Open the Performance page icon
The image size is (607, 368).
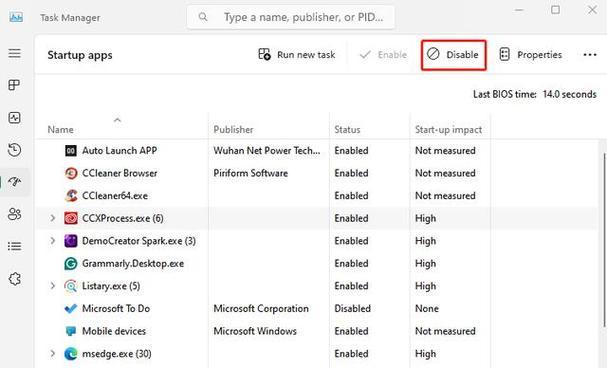tap(15, 118)
